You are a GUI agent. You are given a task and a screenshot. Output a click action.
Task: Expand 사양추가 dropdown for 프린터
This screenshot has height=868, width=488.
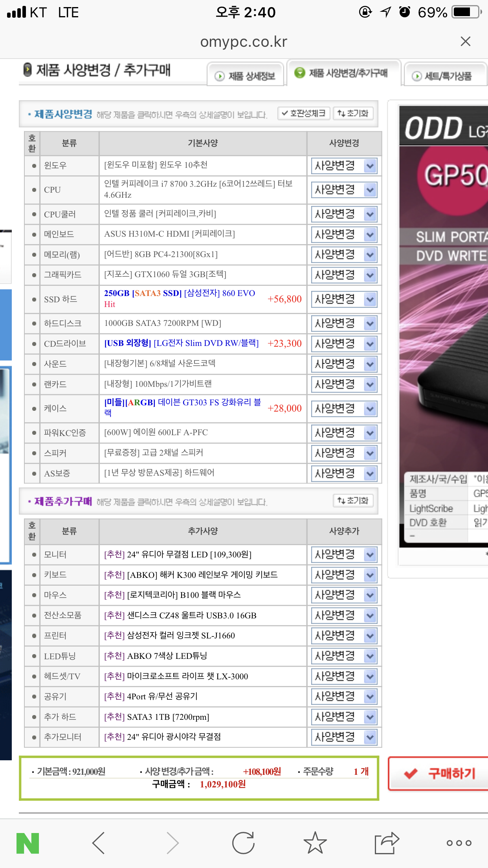click(x=344, y=636)
